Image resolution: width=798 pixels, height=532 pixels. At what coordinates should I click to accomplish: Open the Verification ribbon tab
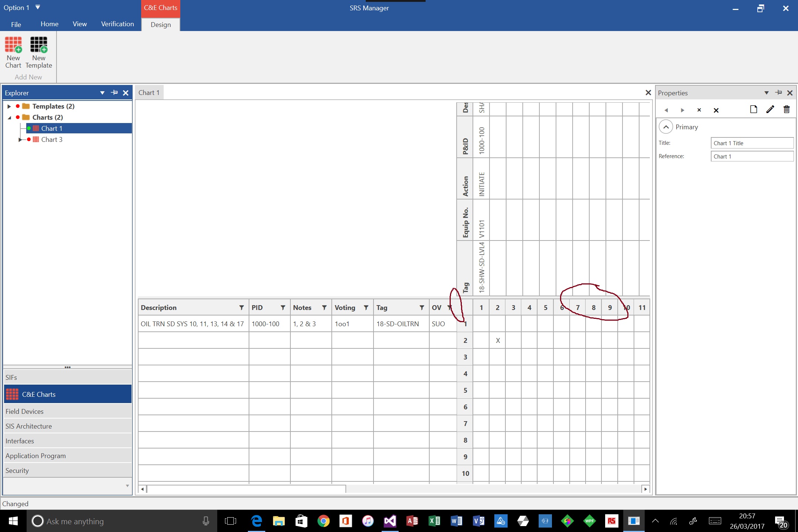pos(117,24)
